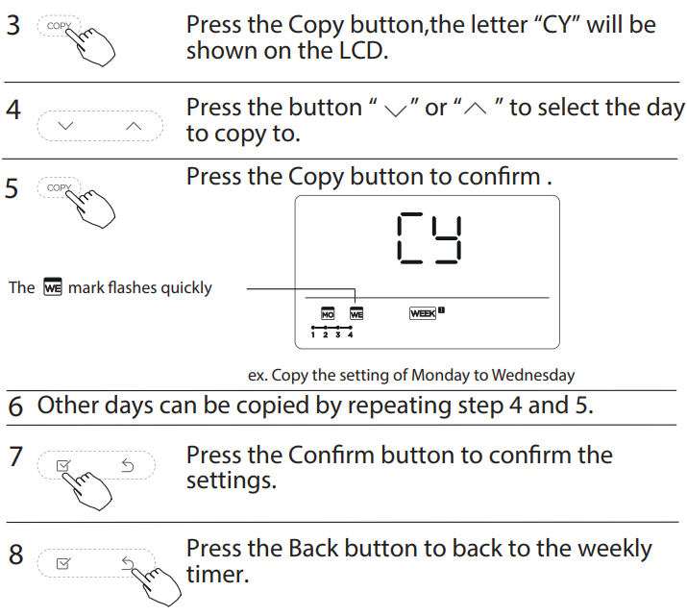The width and height of the screenshot is (687, 616).
Task: Click the step 6 instruction text
Action: pos(315,406)
